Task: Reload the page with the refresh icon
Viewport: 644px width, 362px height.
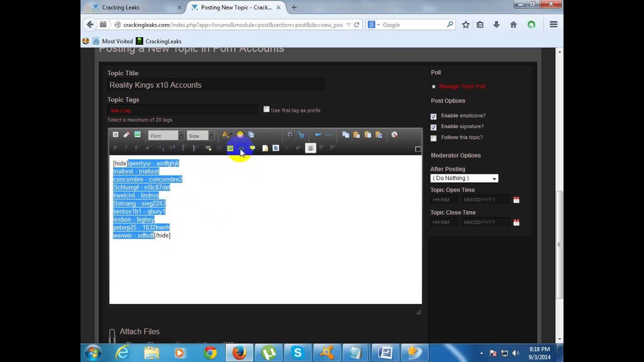Action: click(x=357, y=24)
